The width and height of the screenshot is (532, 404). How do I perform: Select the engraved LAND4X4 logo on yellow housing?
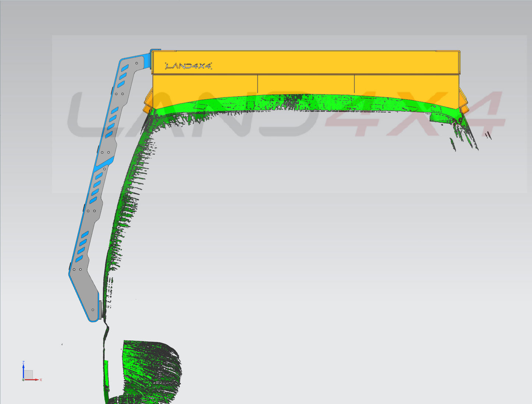(x=188, y=66)
